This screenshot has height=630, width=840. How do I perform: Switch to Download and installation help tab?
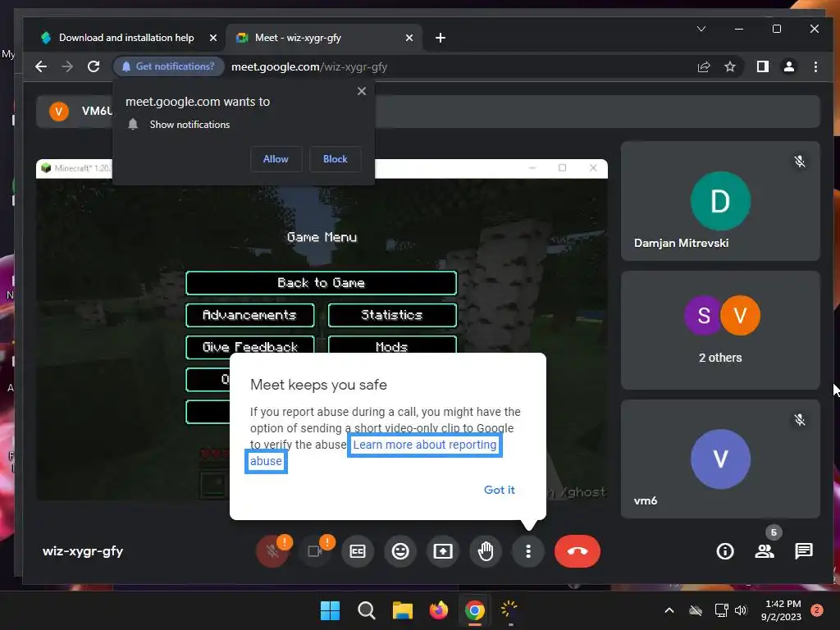pos(126,38)
